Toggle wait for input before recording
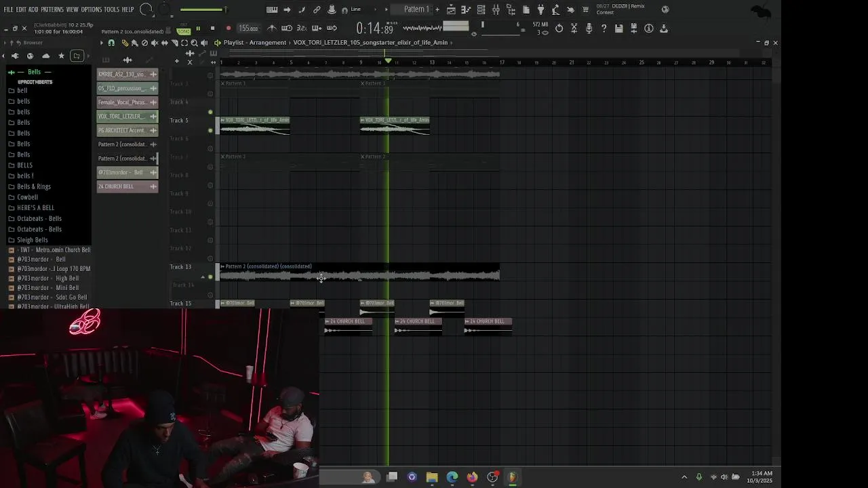Image resolution: width=868 pixels, height=488 pixels. pyautogui.click(x=287, y=28)
